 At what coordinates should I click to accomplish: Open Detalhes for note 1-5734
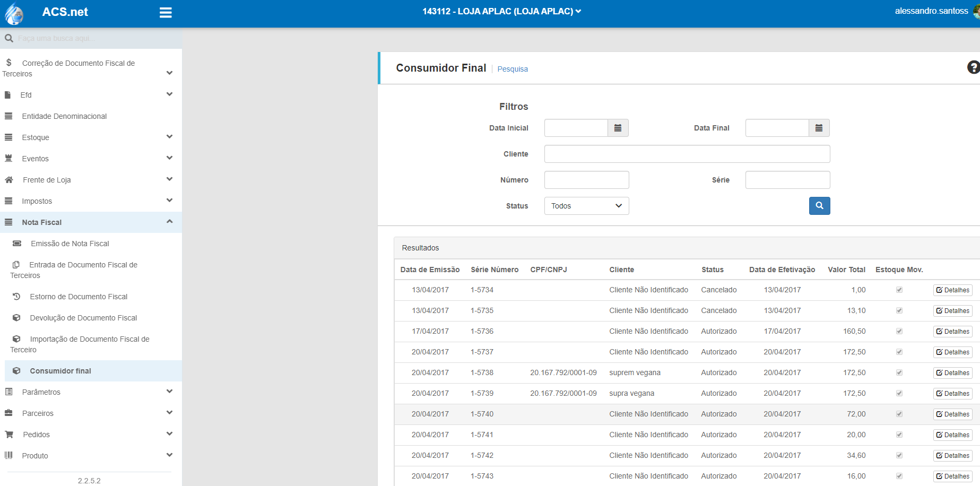pos(952,290)
